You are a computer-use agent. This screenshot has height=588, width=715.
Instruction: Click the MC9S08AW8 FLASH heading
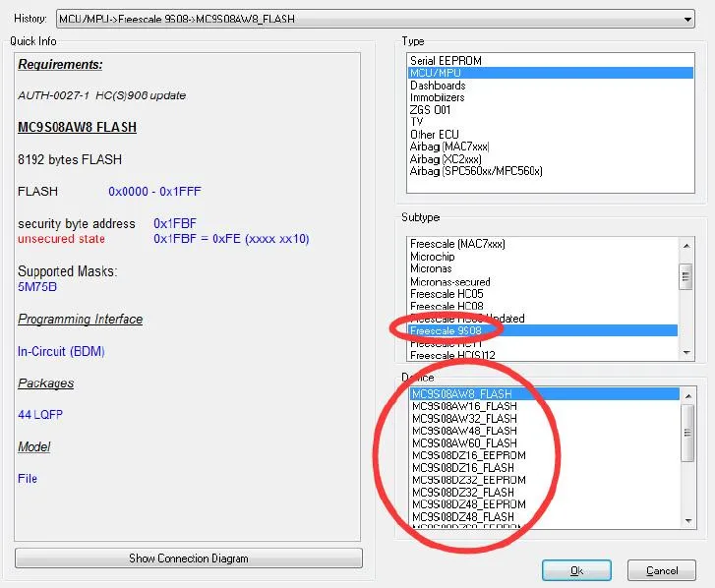tap(77, 127)
